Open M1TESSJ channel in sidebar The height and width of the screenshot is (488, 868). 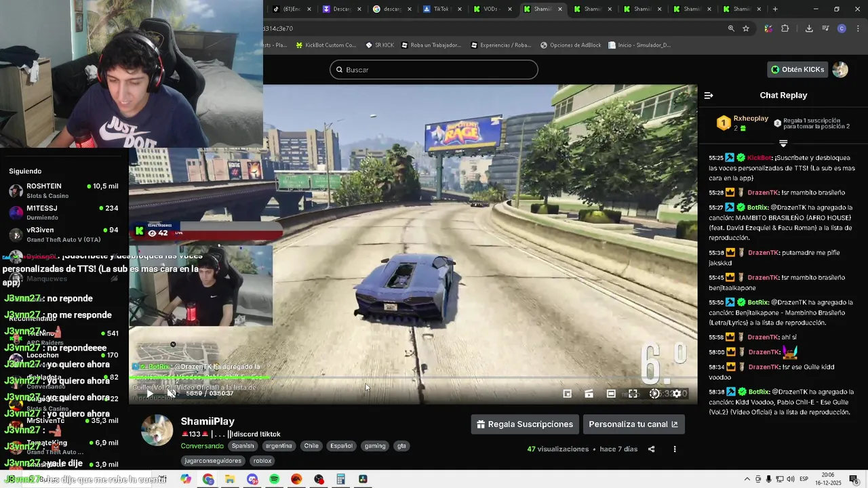point(64,212)
